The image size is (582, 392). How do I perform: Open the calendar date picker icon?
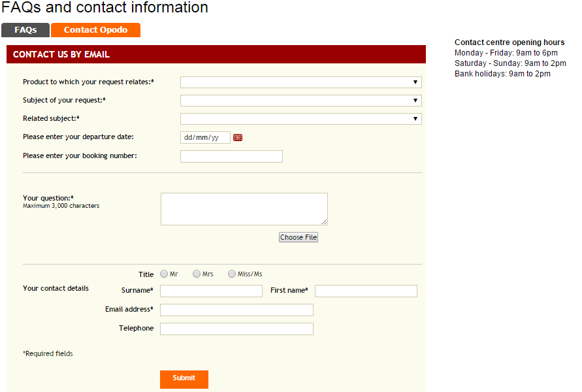tap(238, 138)
